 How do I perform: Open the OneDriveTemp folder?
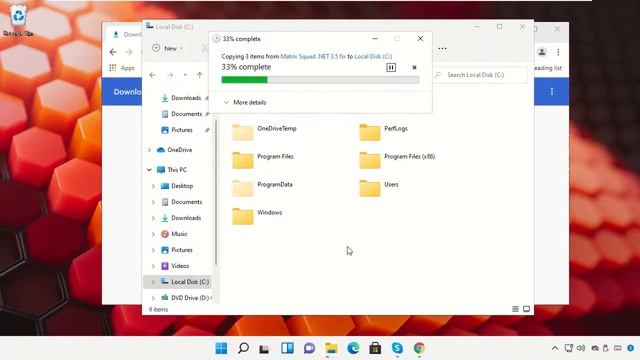(x=264, y=132)
